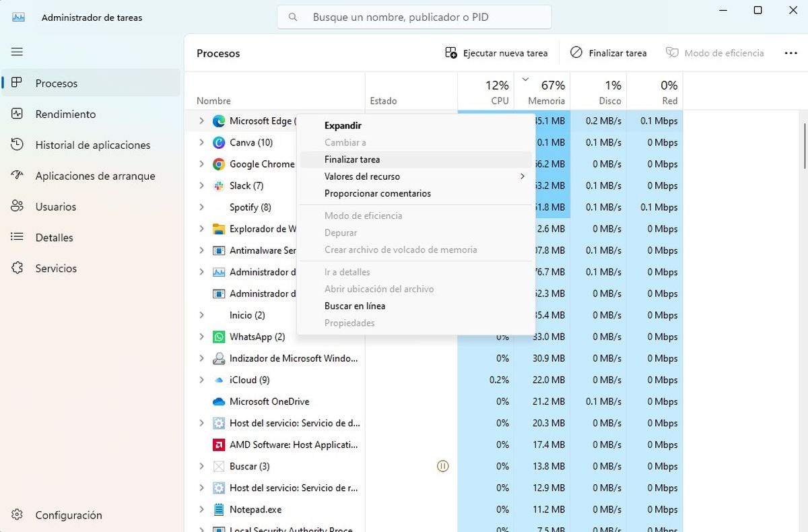Click the suspended pause icon next to Buscar
This screenshot has width=808, height=532.
click(442, 466)
